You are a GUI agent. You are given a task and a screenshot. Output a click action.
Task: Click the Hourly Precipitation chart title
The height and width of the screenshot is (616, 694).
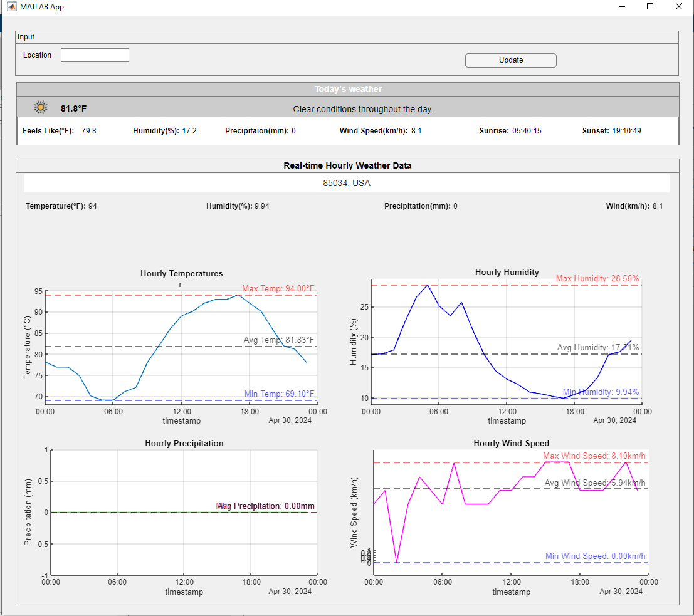184,444
